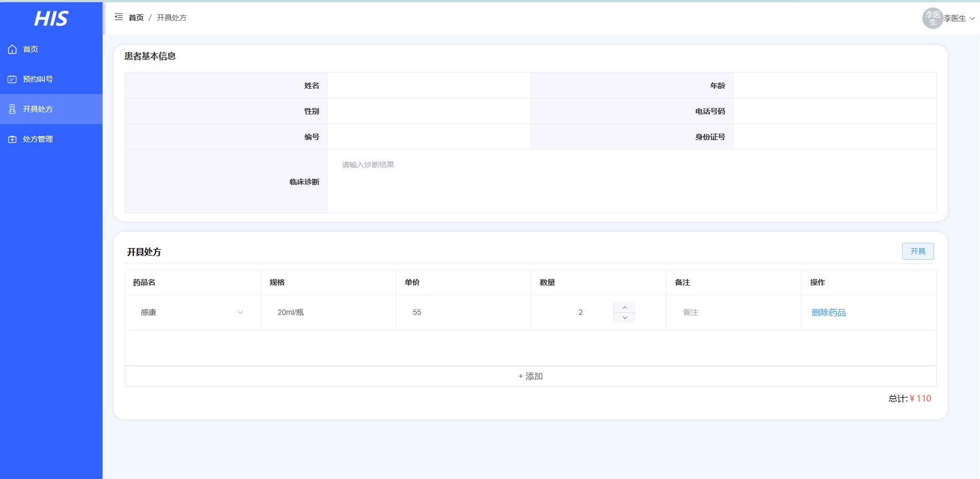Click the home icon in sidebar
Screen dimensions: 980x479
(x=12, y=49)
